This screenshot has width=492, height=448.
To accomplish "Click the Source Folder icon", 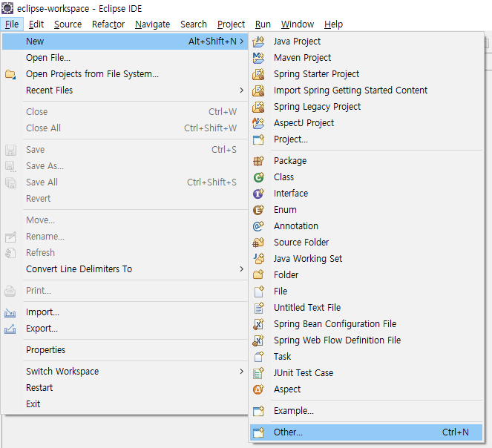I will pos(258,243).
